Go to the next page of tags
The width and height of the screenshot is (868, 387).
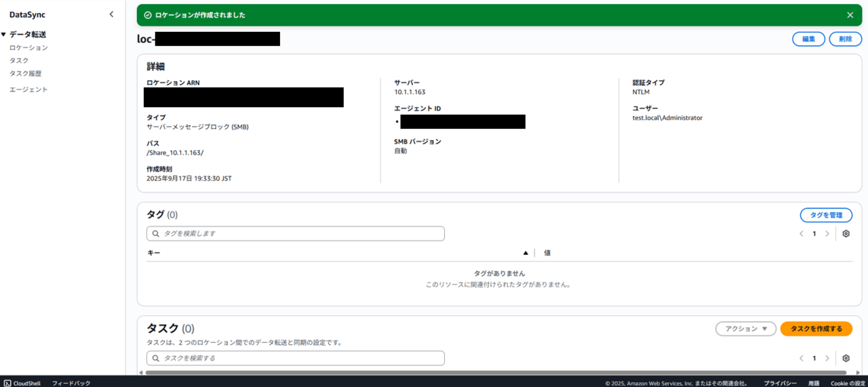click(x=827, y=234)
